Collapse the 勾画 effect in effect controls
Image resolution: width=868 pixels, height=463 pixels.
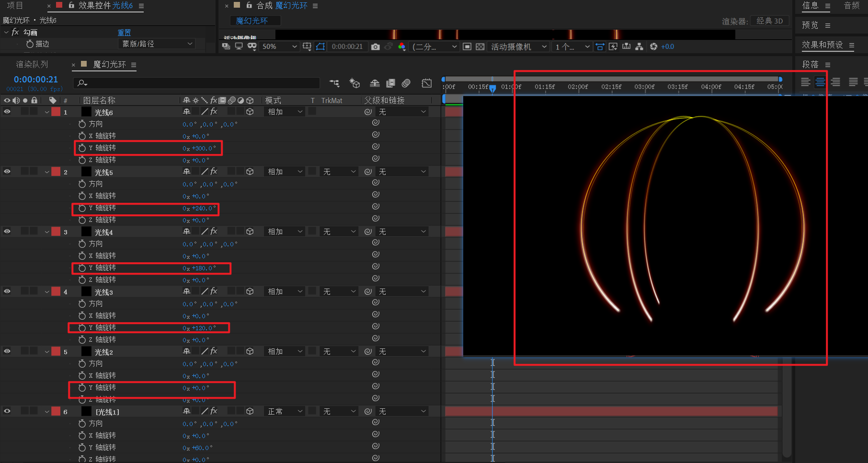pyautogui.click(x=6, y=32)
